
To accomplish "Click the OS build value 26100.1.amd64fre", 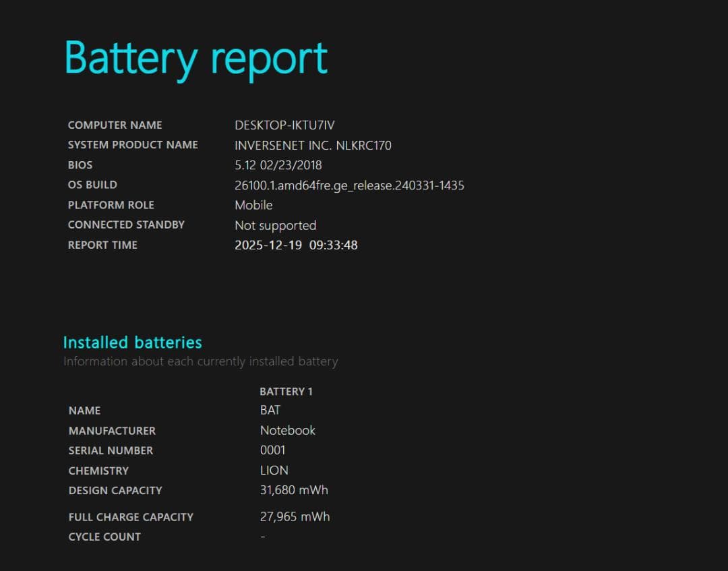I will 349,185.
